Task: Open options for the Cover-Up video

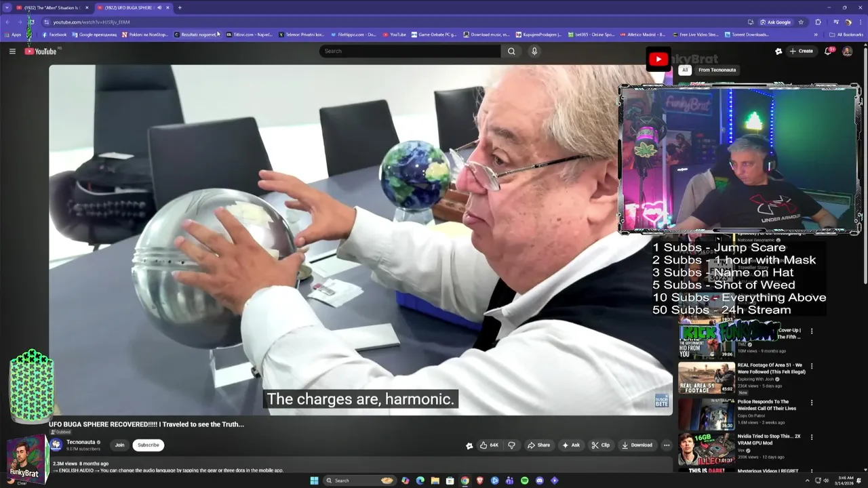Action: coord(812,331)
